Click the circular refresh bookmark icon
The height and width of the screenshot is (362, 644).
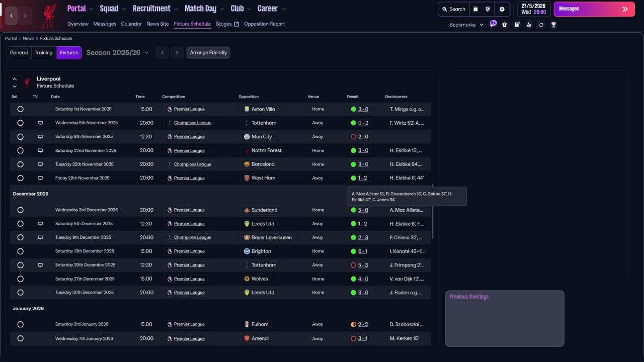(541, 25)
